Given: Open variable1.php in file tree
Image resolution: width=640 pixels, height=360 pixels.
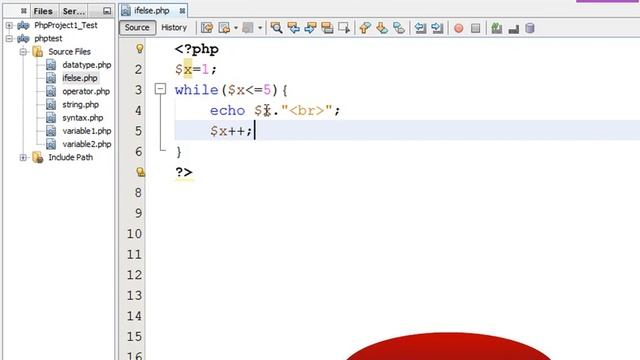Looking at the screenshot, I should coord(87,131).
